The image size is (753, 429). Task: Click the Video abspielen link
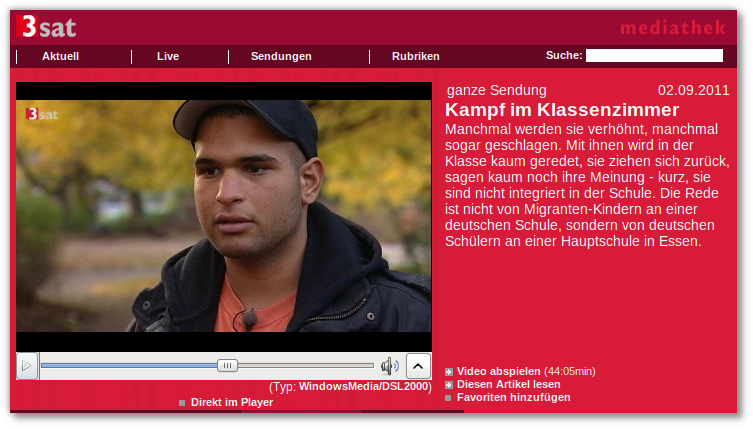click(498, 371)
